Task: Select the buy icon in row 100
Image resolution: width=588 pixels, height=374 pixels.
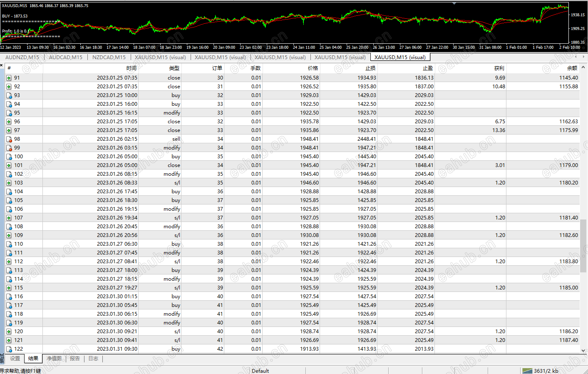Action: click(x=9, y=157)
